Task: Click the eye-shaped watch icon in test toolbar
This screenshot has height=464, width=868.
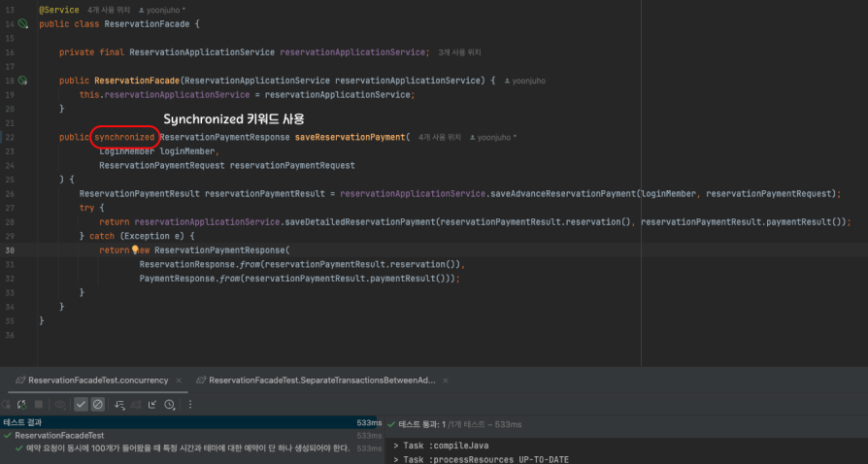Action: [x=60, y=405]
